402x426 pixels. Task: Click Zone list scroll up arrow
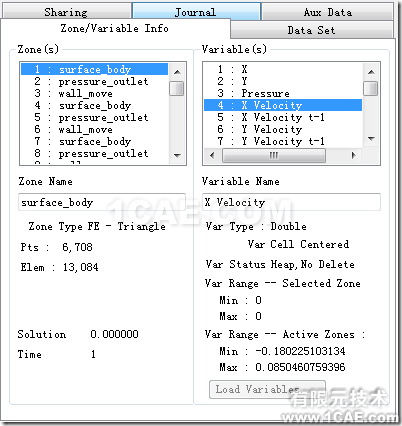[177, 71]
